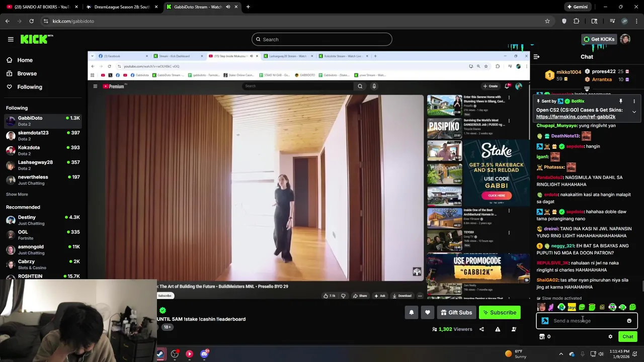
Task: Open the Kick sidebar hamburger menu
Action: coord(11,39)
